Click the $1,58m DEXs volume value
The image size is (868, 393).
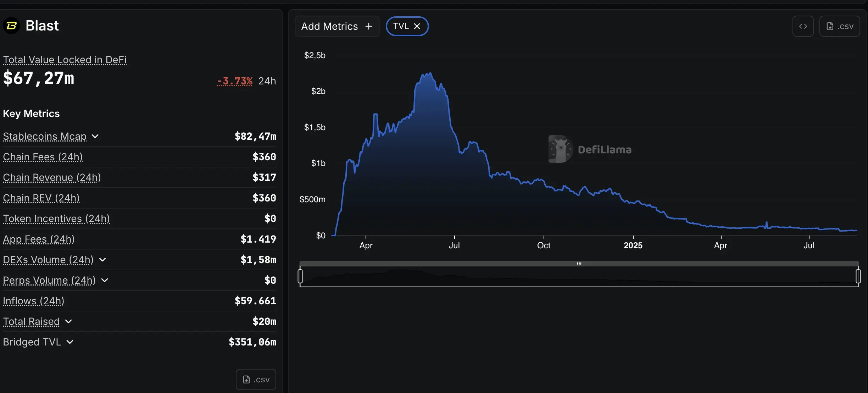(x=258, y=260)
